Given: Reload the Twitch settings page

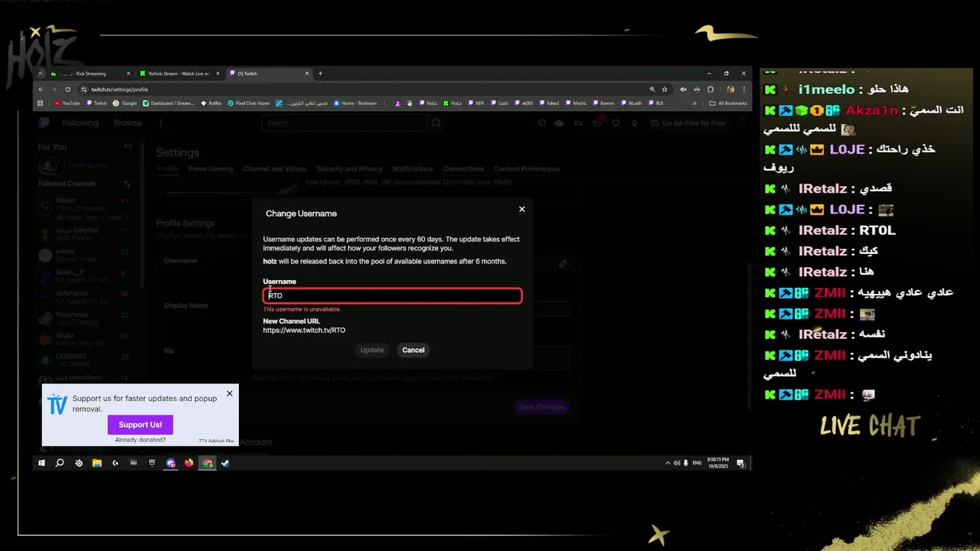Looking at the screenshot, I should pyautogui.click(x=67, y=89).
